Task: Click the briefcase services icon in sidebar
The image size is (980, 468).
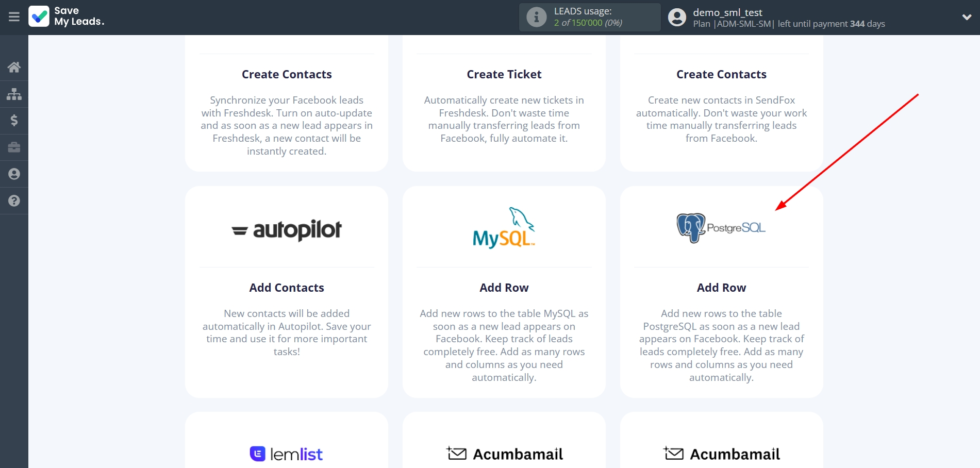Action: [x=14, y=147]
